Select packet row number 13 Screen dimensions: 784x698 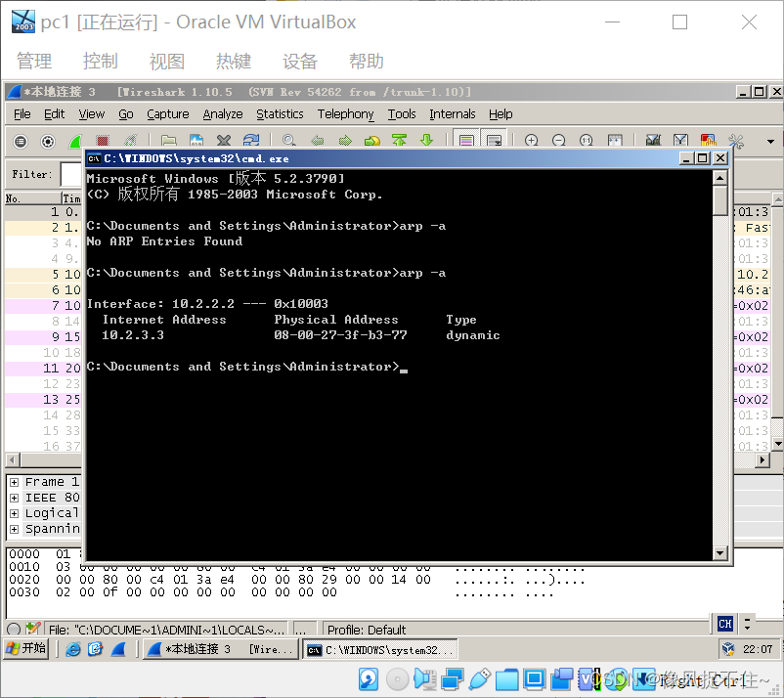43,400
